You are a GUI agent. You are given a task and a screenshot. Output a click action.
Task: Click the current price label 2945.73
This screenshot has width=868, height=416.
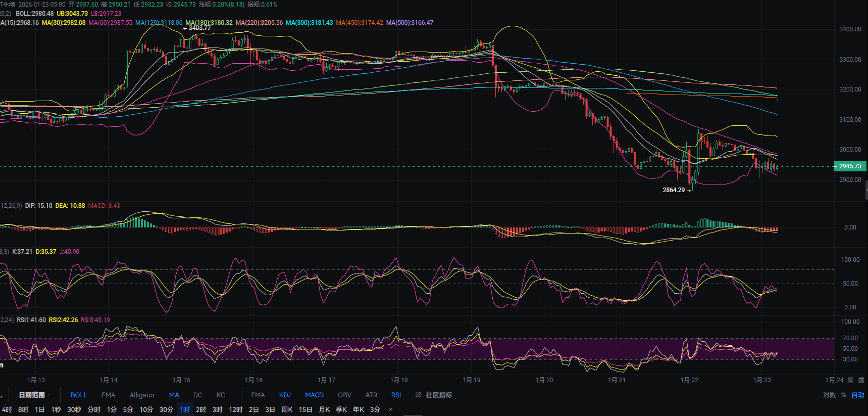850,166
